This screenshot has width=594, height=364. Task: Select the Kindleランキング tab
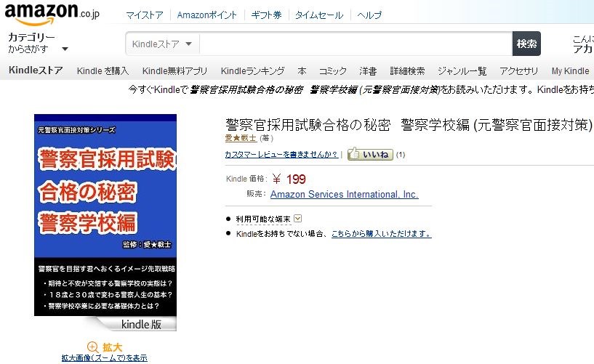253,70
